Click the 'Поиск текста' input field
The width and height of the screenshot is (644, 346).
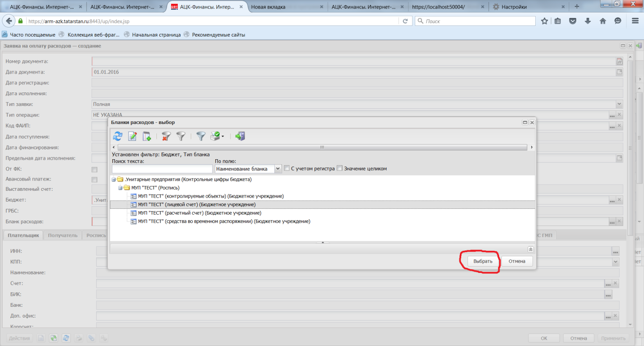(162, 169)
